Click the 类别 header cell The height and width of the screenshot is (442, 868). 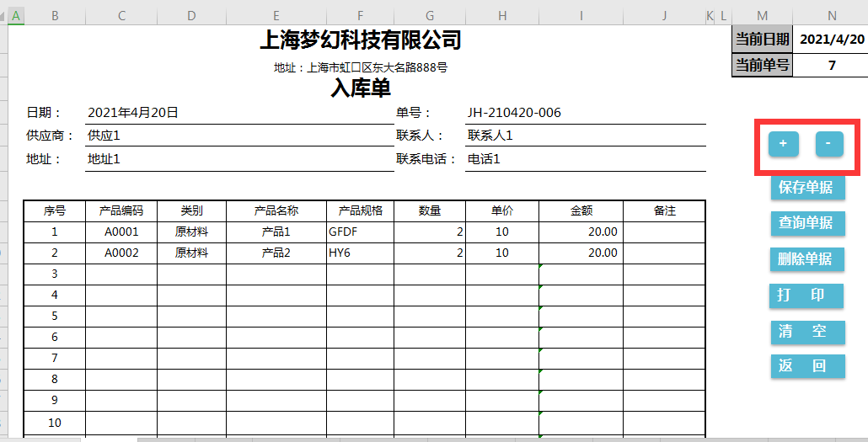191,210
